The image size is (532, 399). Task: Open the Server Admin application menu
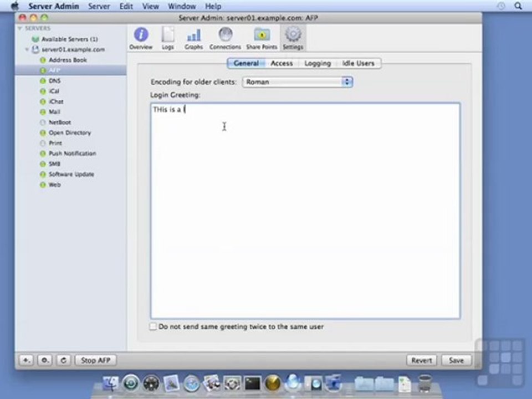pos(54,6)
